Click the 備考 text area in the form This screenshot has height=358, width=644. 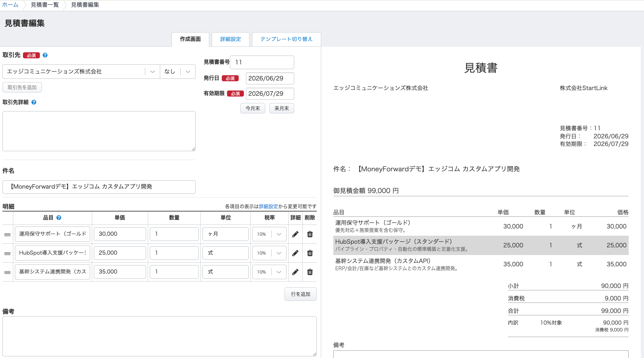point(159,336)
